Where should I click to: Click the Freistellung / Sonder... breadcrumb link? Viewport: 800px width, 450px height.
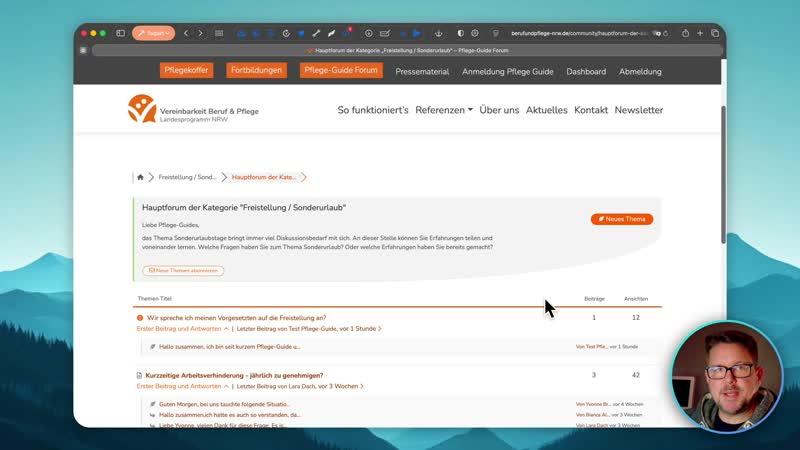[x=187, y=177]
